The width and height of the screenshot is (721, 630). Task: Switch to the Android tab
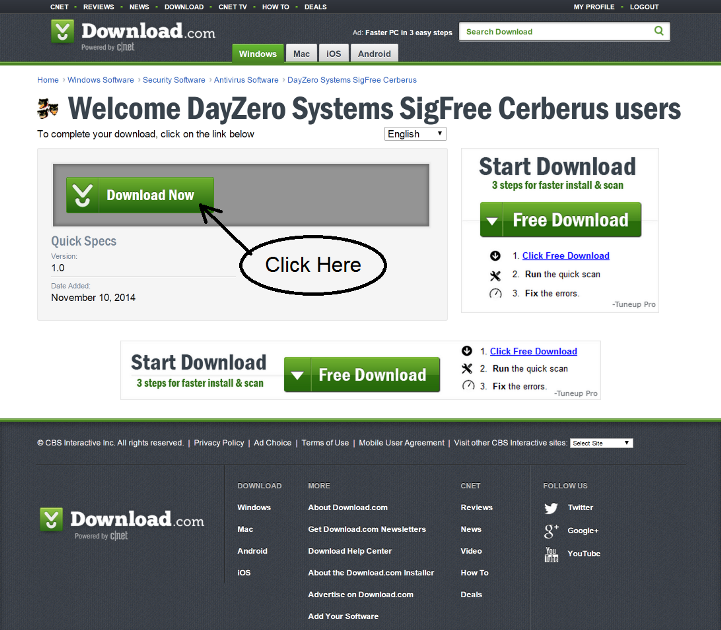[x=374, y=53]
